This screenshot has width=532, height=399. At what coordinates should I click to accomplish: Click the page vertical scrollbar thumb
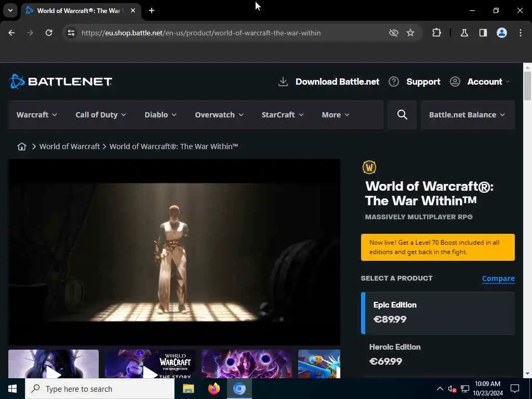(x=527, y=86)
